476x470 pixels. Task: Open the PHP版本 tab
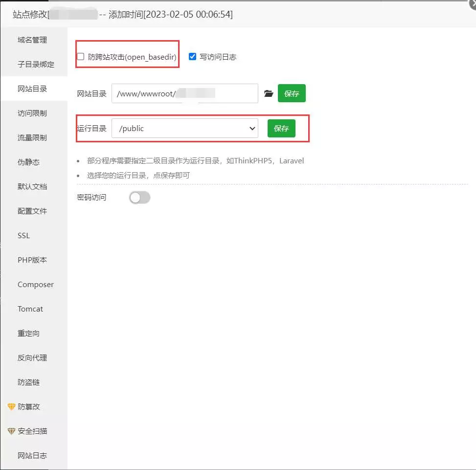(32, 260)
